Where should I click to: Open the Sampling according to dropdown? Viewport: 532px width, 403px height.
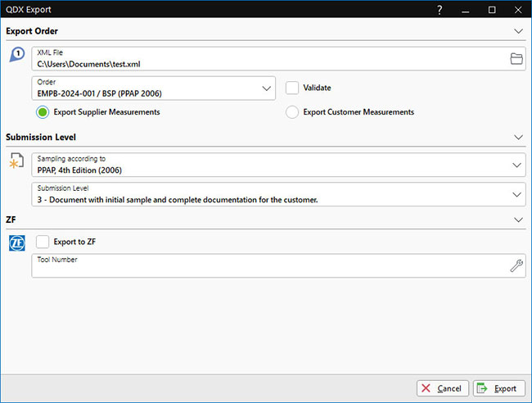516,165
